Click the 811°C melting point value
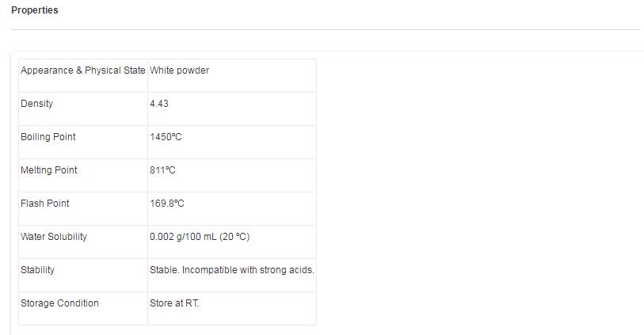The width and height of the screenshot is (644, 335). pyautogui.click(x=162, y=170)
